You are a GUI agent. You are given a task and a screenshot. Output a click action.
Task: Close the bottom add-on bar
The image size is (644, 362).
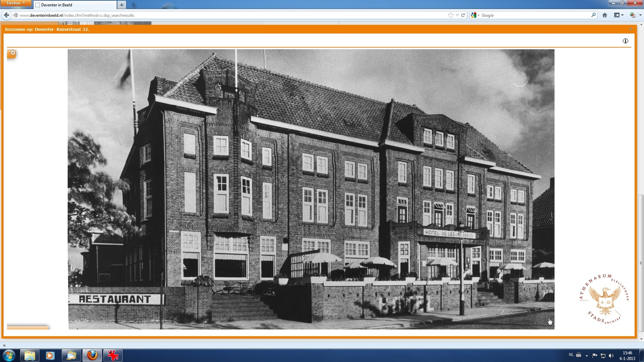(x=4, y=345)
